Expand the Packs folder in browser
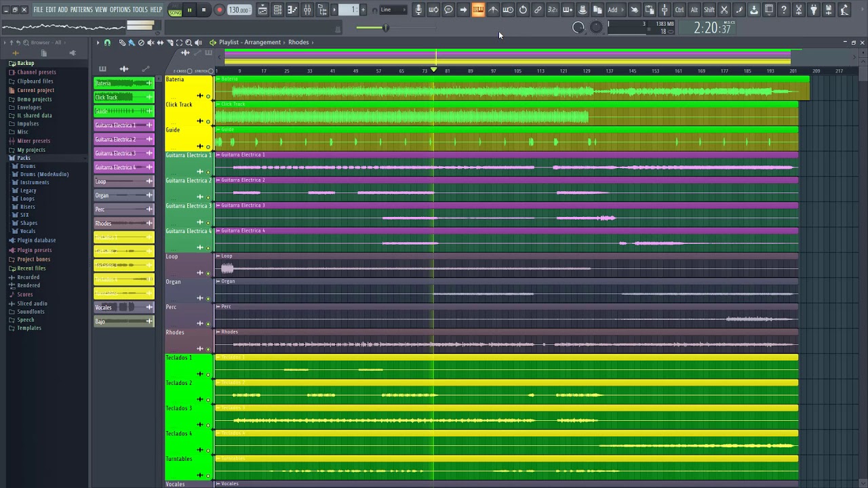This screenshot has width=868, height=488. click(x=24, y=158)
